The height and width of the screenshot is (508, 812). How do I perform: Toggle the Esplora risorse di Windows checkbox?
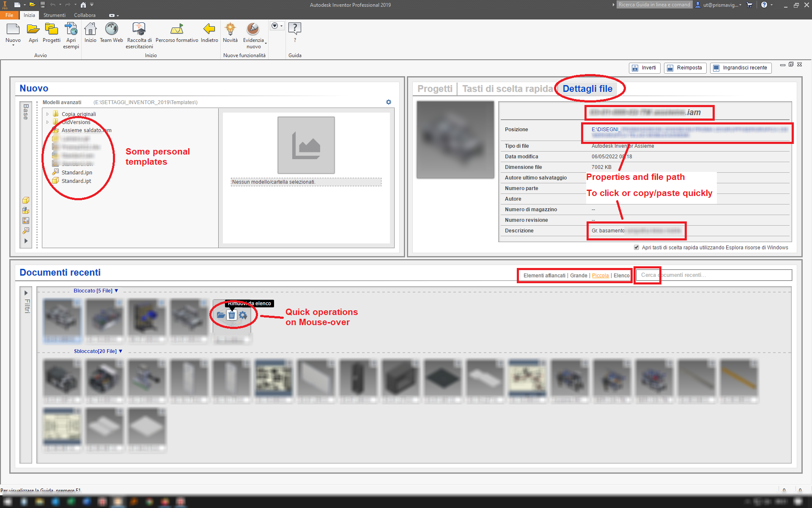click(636, 247)
